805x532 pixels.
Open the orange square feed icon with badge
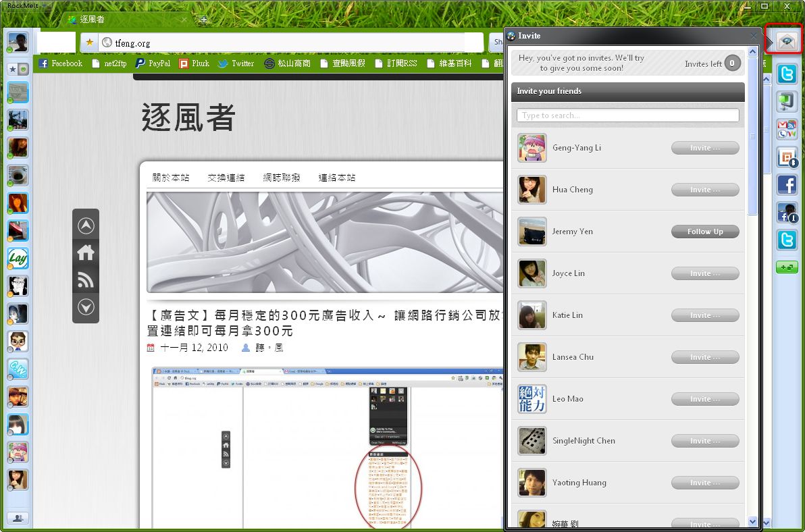(x=787, y=157)
